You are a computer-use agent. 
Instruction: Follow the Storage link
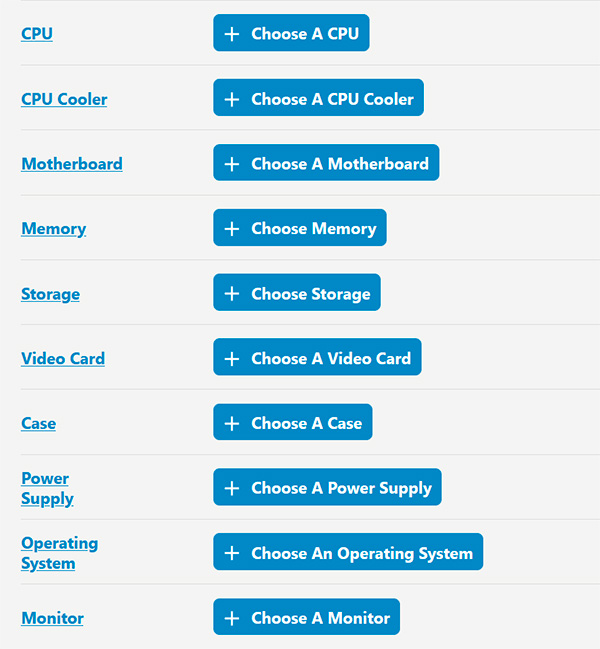pyautogui.click(x=50, y=294)
